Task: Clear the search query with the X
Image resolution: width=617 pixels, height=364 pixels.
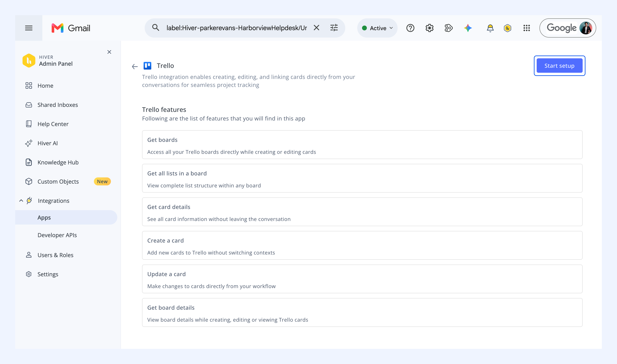Action: coord(316,28)
